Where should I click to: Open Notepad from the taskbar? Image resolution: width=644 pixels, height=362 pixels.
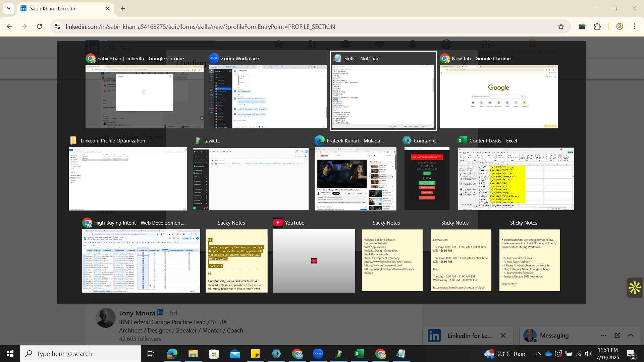pyautogui.click(x=401, y=354)
